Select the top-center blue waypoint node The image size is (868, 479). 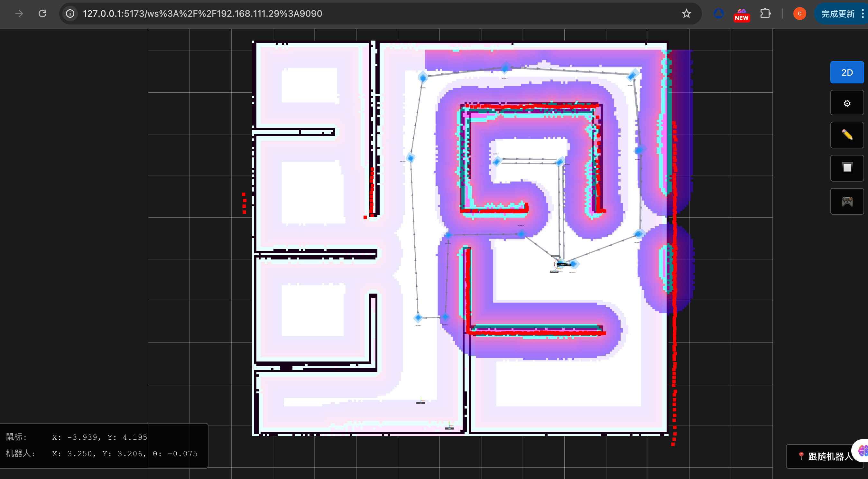click(x=505, y=68)
